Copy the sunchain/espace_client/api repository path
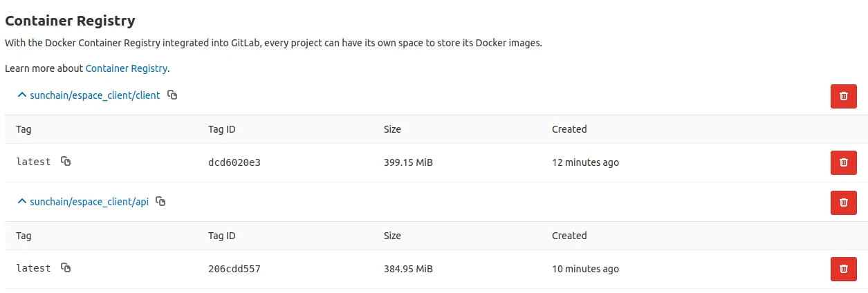Viewport: 868px width, 293px height. pos(160,202)
